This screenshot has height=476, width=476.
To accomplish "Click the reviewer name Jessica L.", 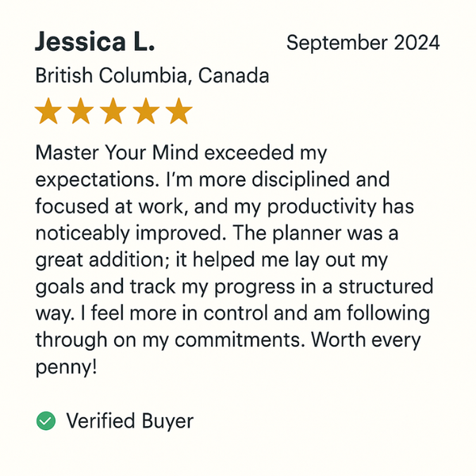I will tap(95, 42).
